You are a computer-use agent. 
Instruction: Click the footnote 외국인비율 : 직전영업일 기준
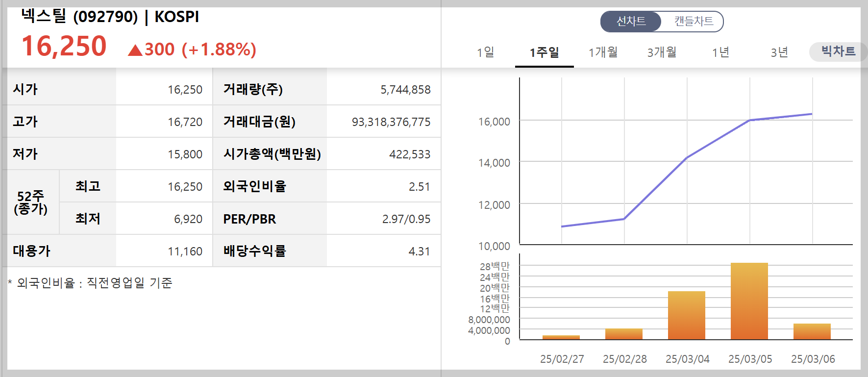(90, 283)
